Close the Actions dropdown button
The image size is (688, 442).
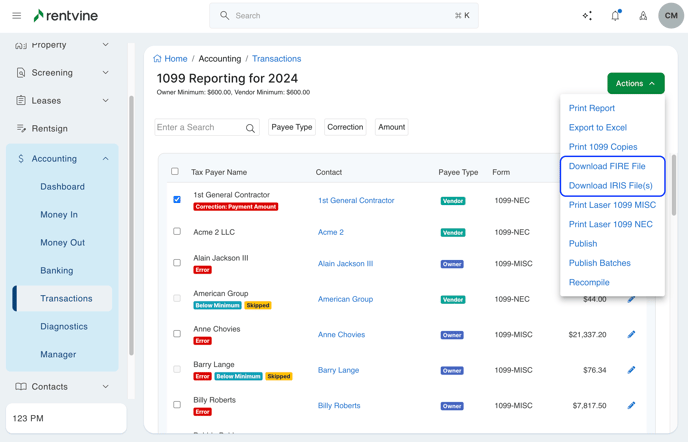(635, 84)
